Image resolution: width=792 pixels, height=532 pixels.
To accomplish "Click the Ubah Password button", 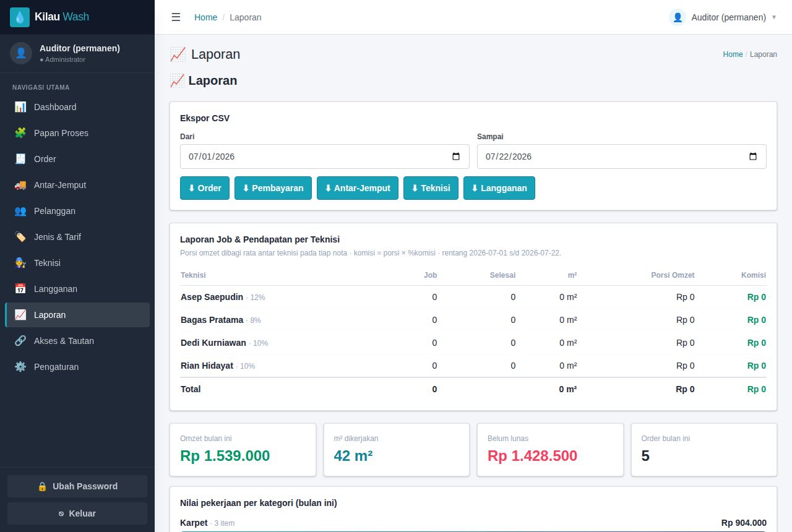I will tap(77, 486).
